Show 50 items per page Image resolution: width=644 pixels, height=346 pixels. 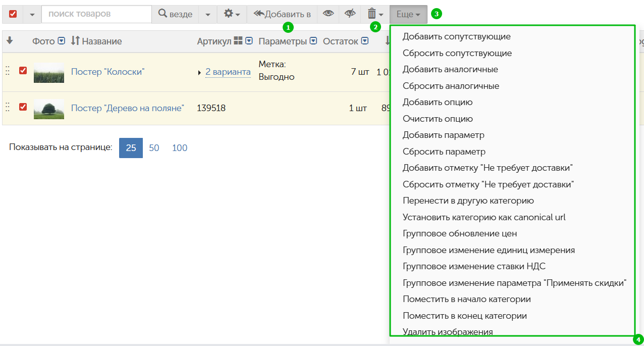point(154,148)
